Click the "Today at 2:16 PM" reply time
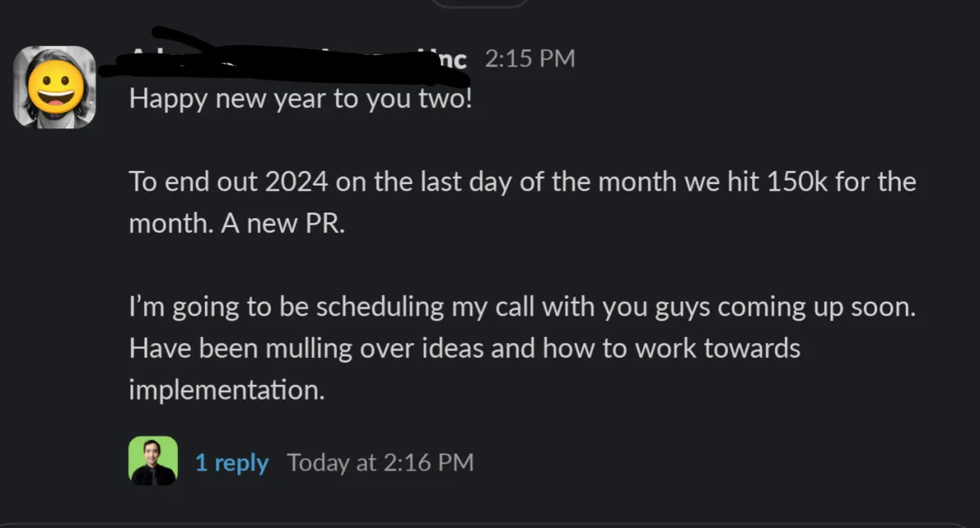 click(x=380, y=463)
